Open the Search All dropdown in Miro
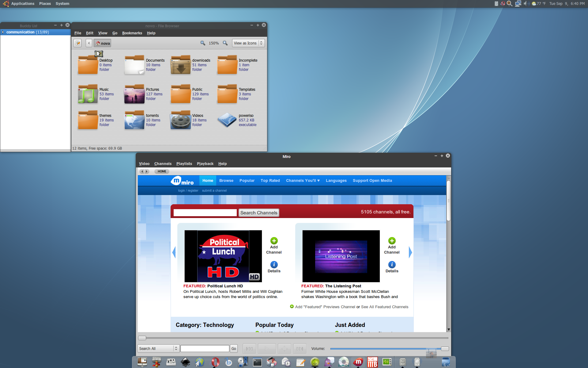This screenshot has height=368, width=588. (158, 349)
